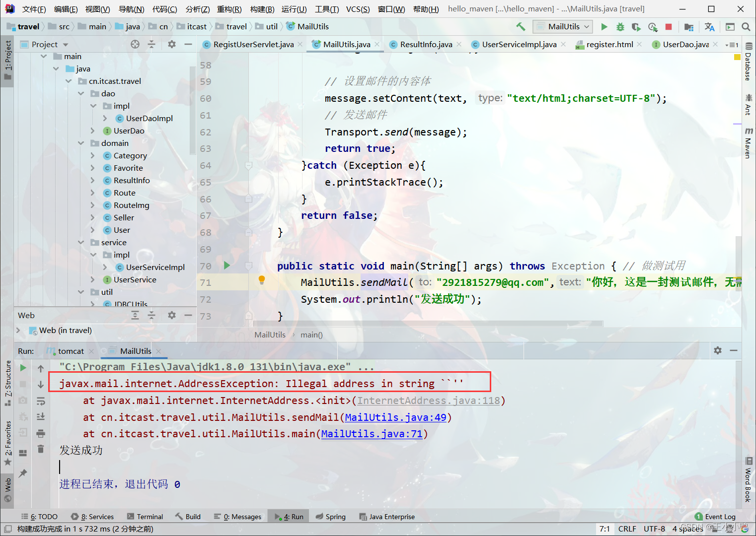Toggle soft-wrap in Run console

click(x=41, y=401)
